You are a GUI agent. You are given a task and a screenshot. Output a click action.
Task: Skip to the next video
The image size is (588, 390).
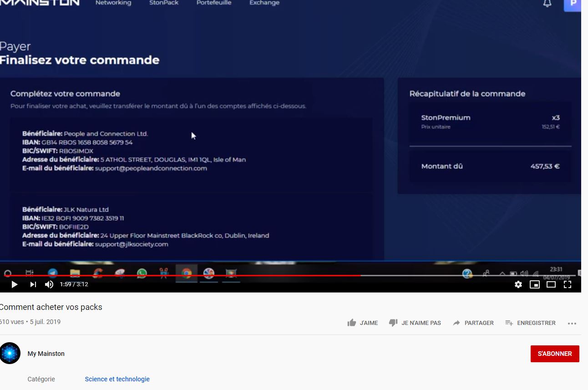click(x=33, y=284)
